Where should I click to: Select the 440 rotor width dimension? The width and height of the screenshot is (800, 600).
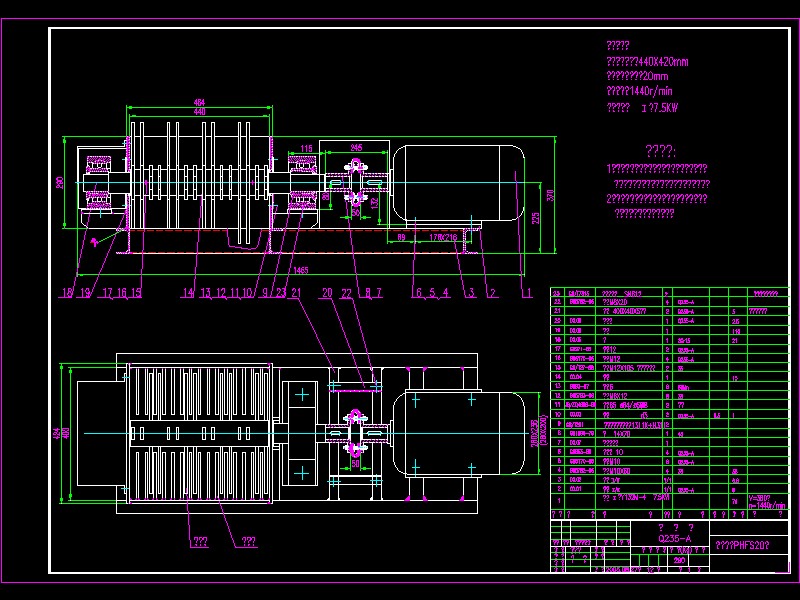point(199,112)
